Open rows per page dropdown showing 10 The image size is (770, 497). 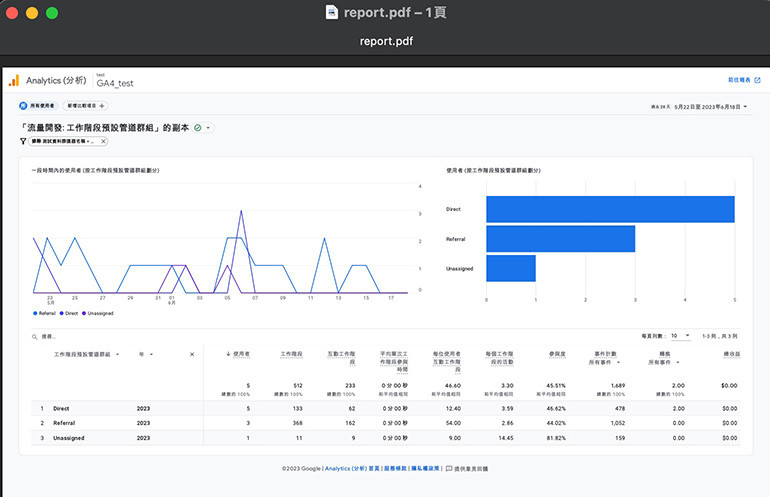click(x=681, y=336)
